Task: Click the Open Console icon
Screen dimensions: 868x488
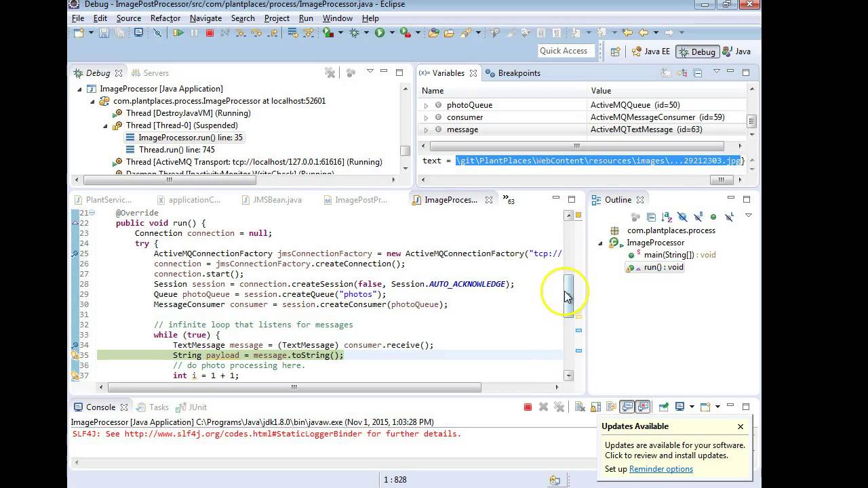Action: [705, 407]
